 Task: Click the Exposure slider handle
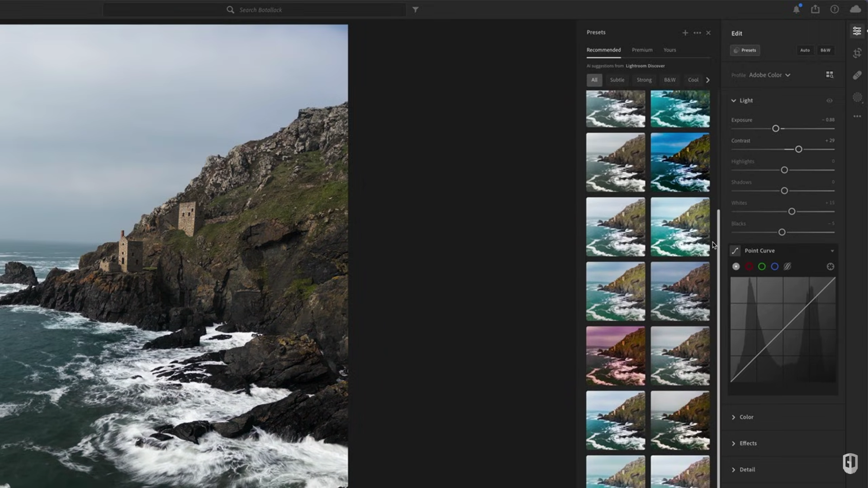pos(775,128)
